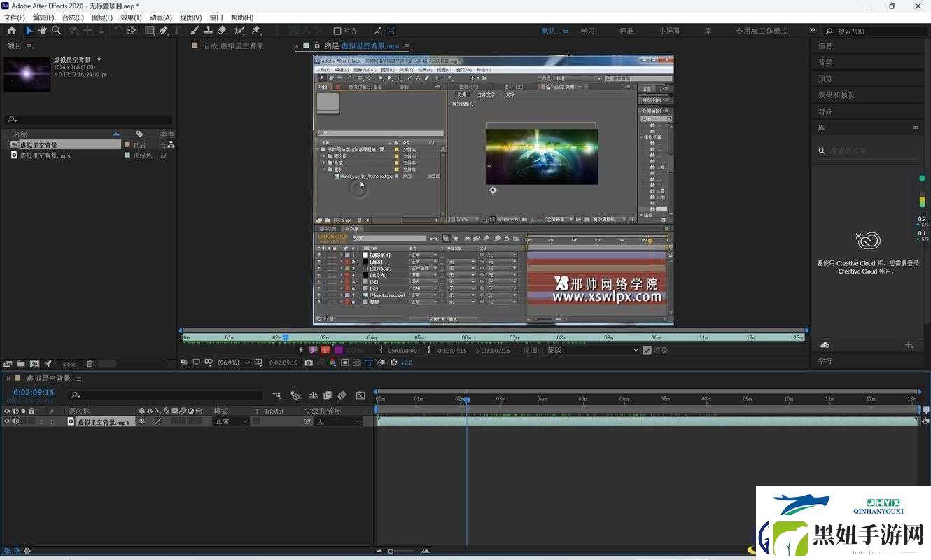The image size is (931, 560).
Task: Click the snapshot camera icon in viewer
Action: pos(309,363)
